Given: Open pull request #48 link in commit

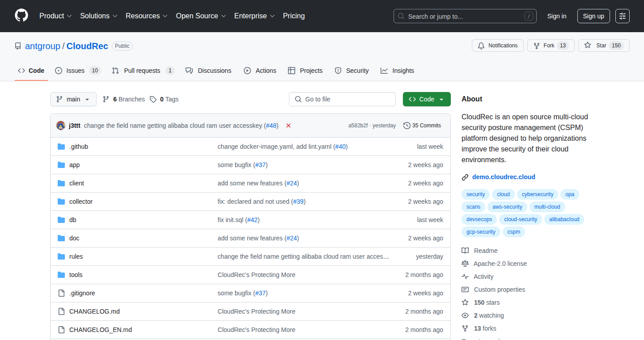Looking at the screenshot, I should 271,126.
